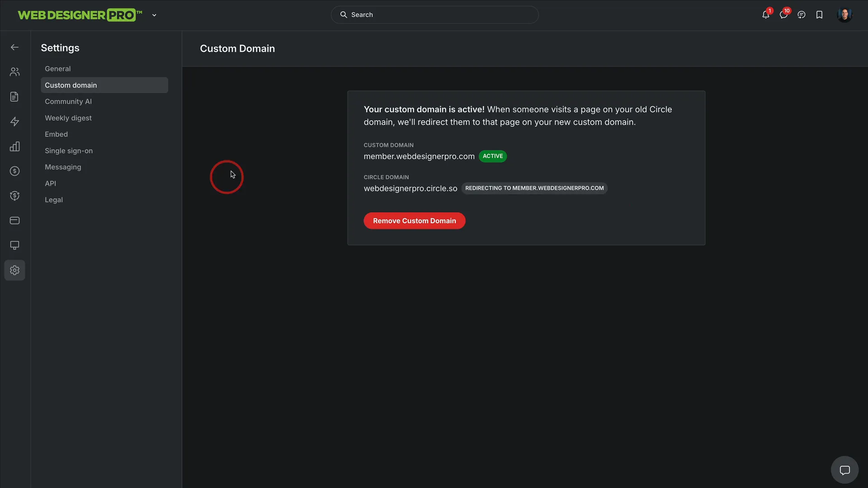Image resolution: width=868 pixels, height=488 pixels.
Task: Open the chat threads bubble icon
Action: pyautogui.click(x=802, y=15)
